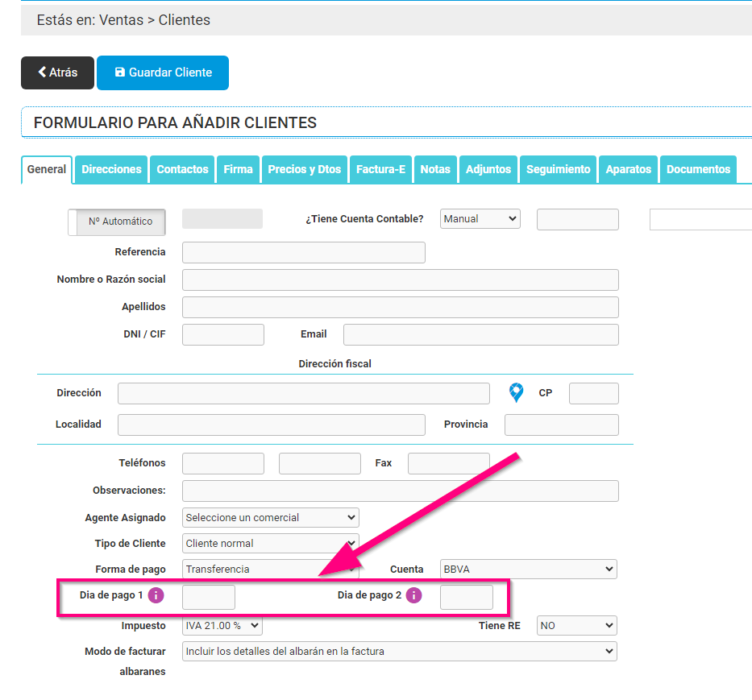Go to the Factura-E tab
The image size is (752, 700).
click(x=380, y=169)
